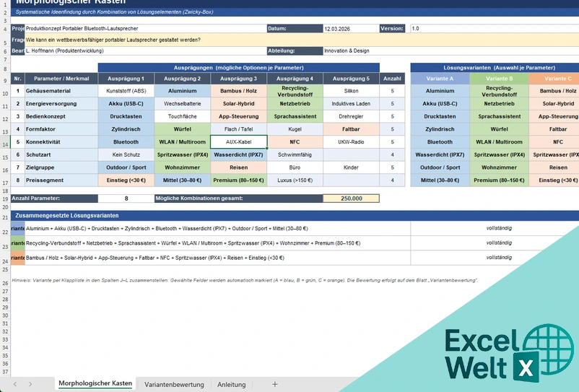Select row header 19

(5, 199)
